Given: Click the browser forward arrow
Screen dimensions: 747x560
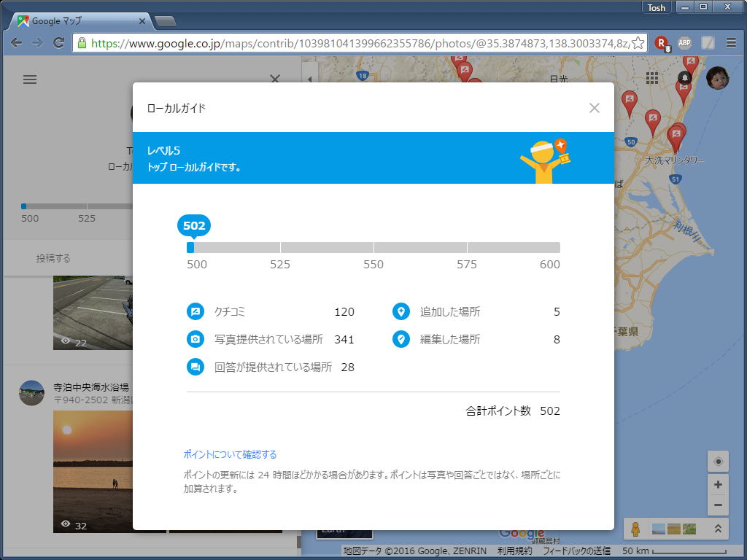Looking at the screenshot, I should coord(37,43).
